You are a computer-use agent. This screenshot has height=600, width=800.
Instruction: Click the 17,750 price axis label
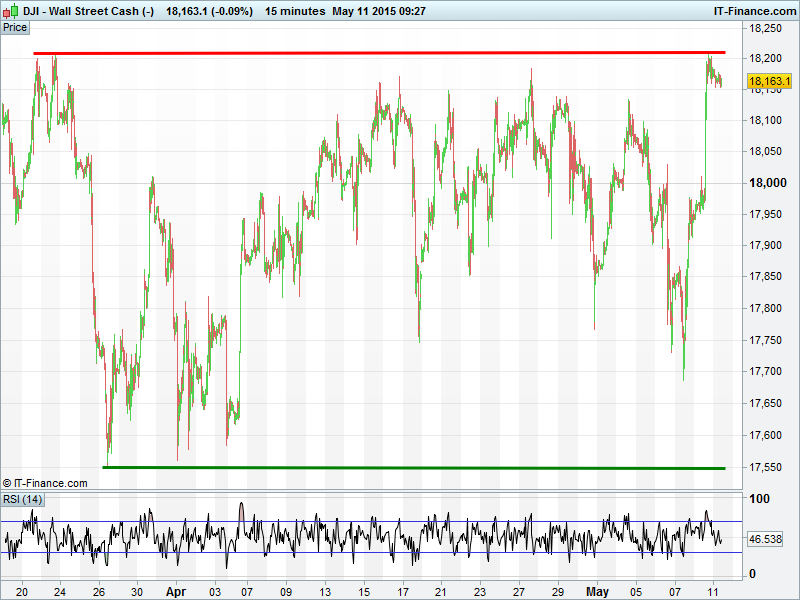point(765,340)
